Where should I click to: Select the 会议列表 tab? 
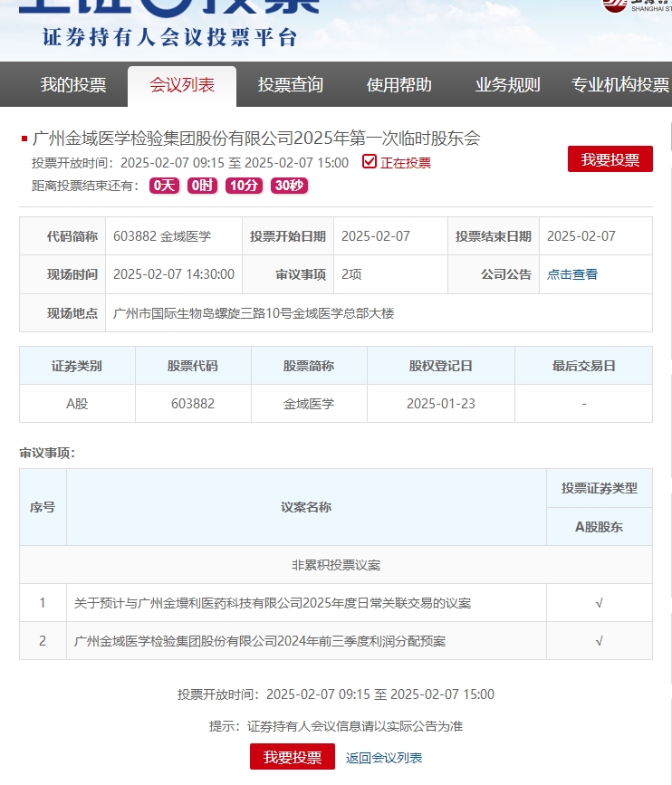tap(182, 85)
